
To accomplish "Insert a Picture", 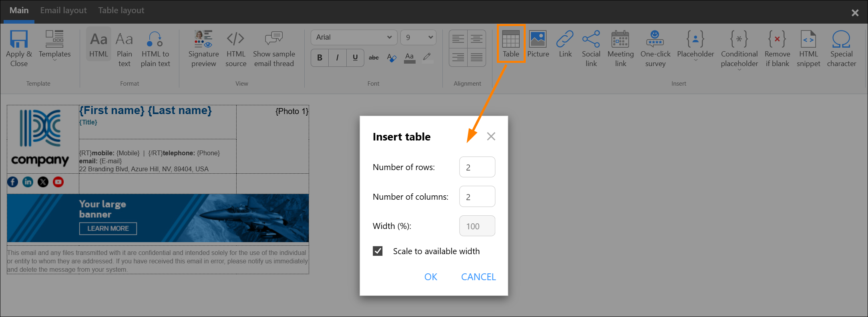I will [x=538, y=44].
